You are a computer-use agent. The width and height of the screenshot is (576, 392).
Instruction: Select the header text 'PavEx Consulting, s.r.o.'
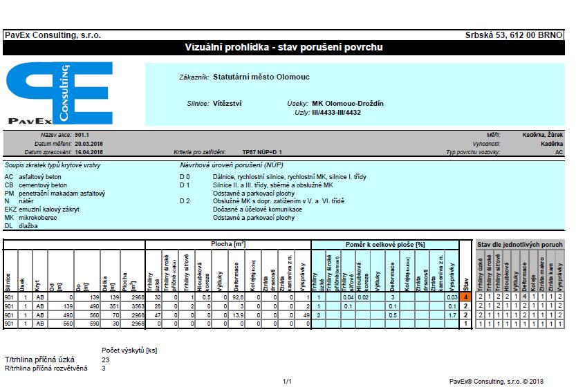[53, 35]
